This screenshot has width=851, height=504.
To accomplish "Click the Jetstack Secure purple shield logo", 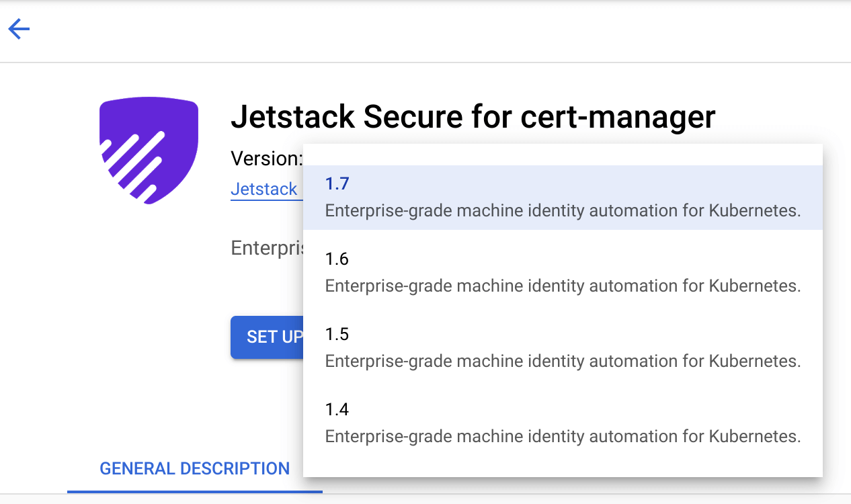I will pyautogui.click(x=149, y=151).
